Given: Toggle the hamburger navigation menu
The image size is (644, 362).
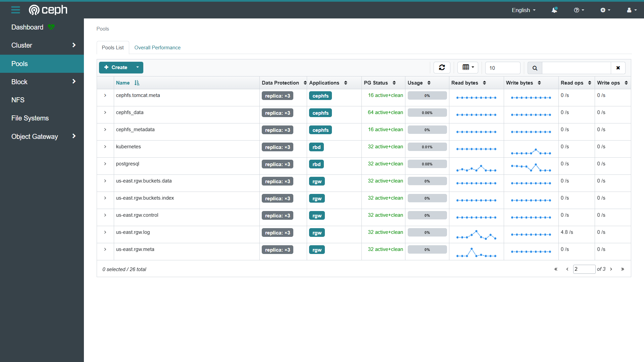Looking at the screenshot, I should click(x=15, y=10).
